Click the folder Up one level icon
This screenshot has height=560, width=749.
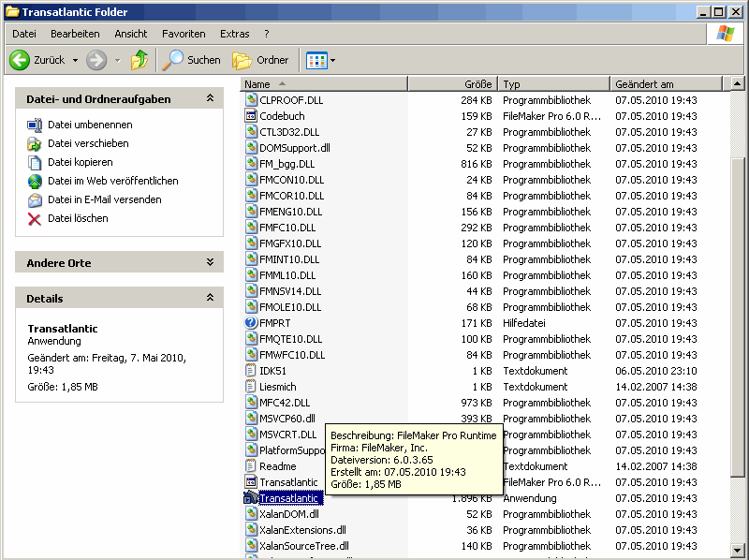tap(140, 60)
